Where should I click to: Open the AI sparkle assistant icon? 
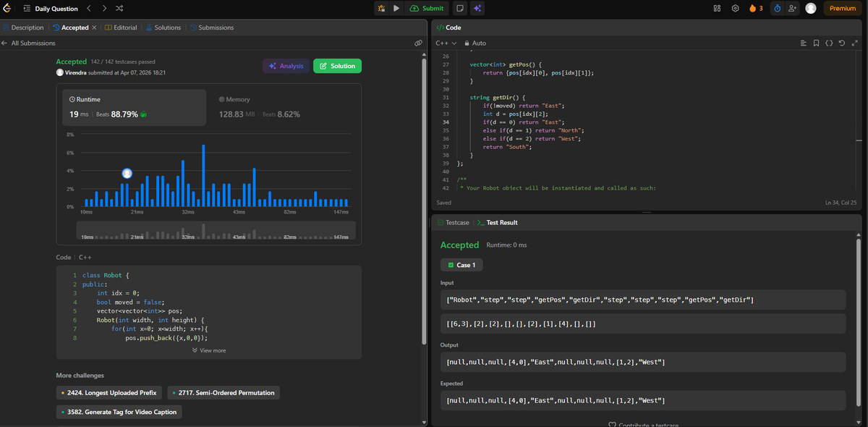[x=477, y=9]
